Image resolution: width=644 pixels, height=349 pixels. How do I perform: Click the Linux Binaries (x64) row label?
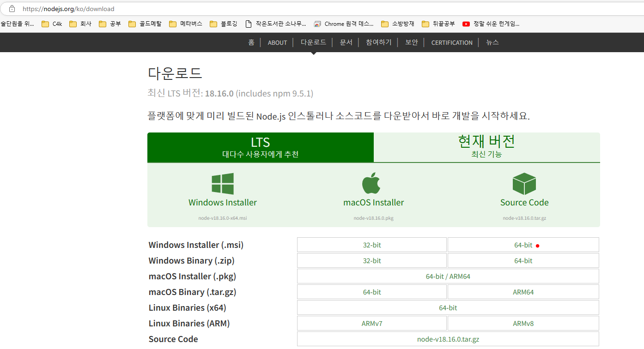coord(188,308)
